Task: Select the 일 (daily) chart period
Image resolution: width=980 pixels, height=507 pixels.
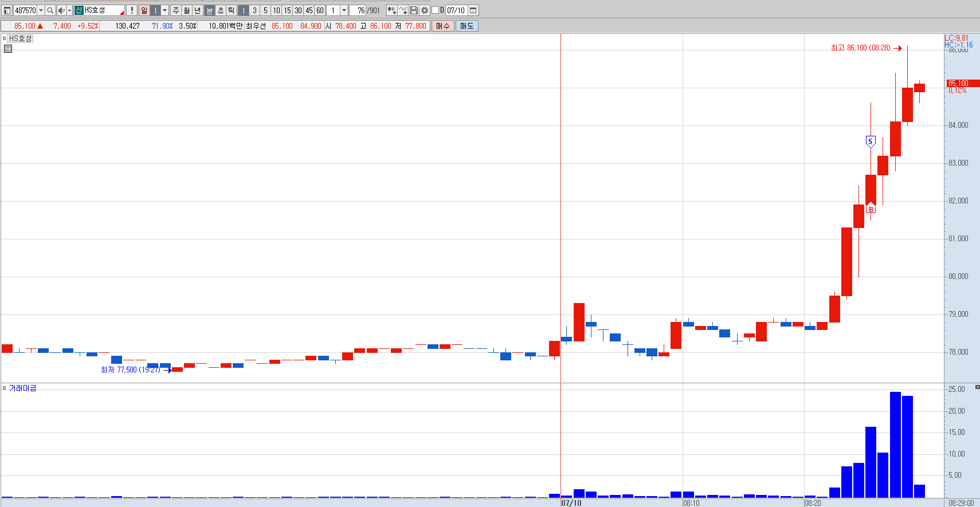Action: 144,10
